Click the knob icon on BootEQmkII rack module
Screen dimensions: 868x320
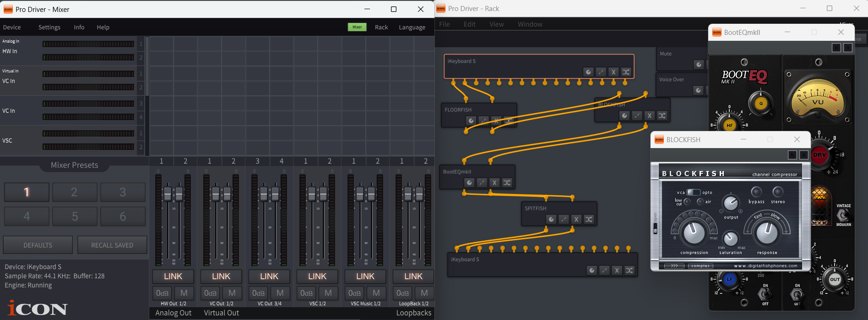pyautogui.click(x=469, y=182)
